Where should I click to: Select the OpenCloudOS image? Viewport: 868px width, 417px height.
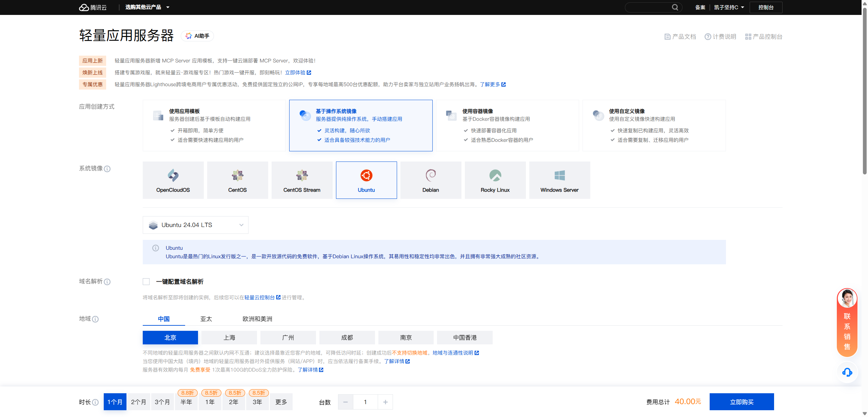[x=173, y=180]
